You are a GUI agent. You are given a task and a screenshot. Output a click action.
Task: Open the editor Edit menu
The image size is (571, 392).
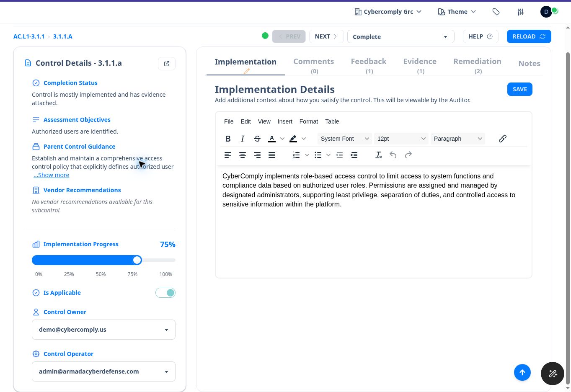pyautogui.click(x=245, y=121)
